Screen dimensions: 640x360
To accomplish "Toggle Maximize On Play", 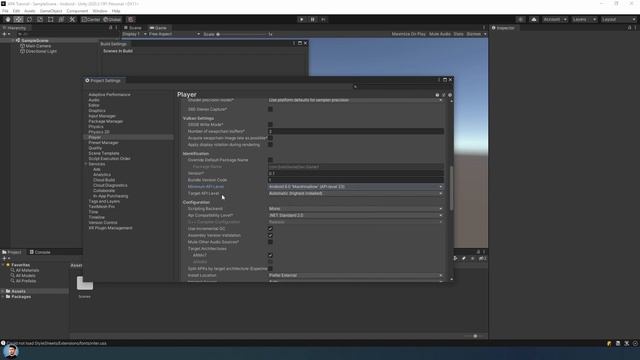I will click(x=408, y=34).
